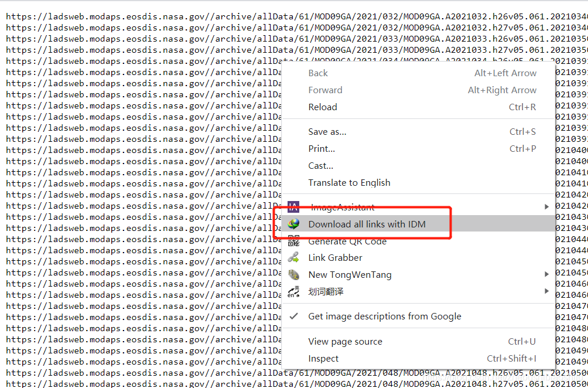This screenshot has height=388, width=588.
Task: Choose Inspect from the context menu
Action: click(x=418, y=358)
